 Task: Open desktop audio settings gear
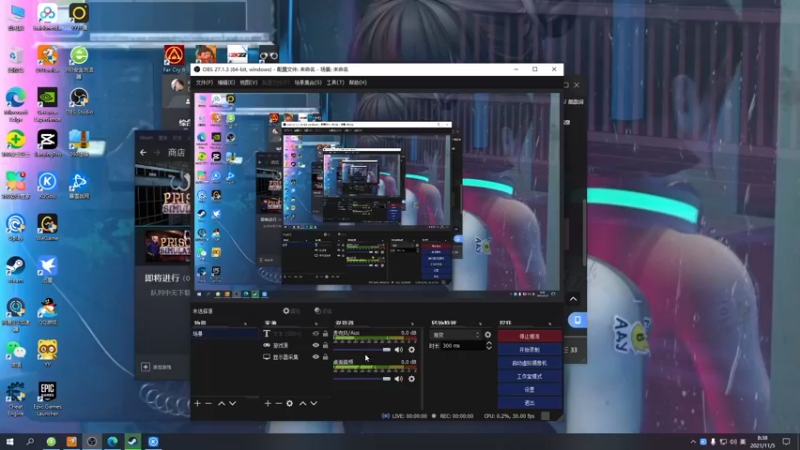[x=412, y=379]
